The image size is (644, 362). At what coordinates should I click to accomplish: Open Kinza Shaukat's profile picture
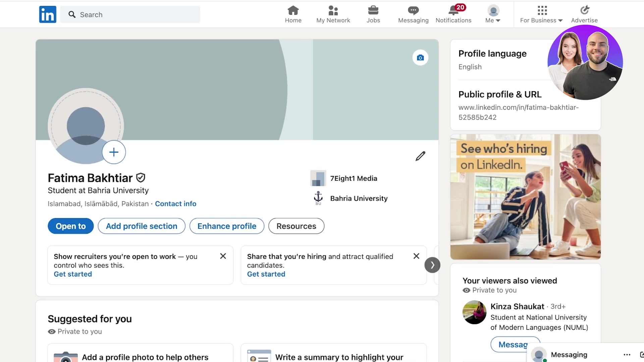point(474,312)
